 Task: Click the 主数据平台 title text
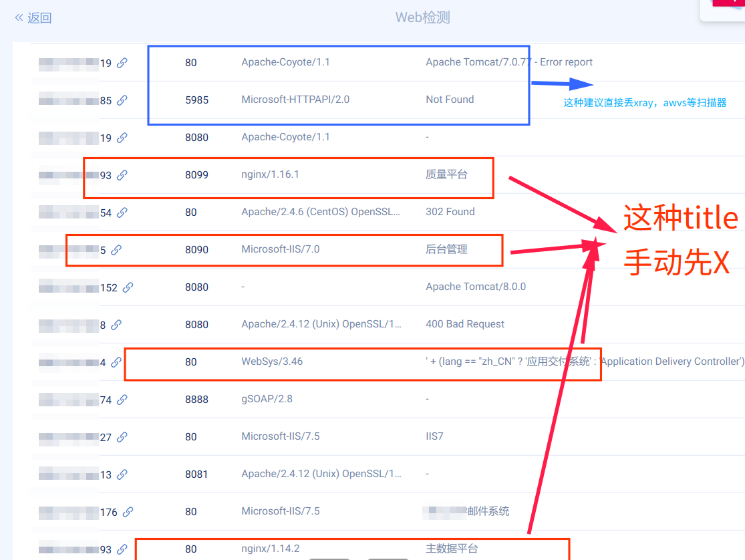coord(452,549)
